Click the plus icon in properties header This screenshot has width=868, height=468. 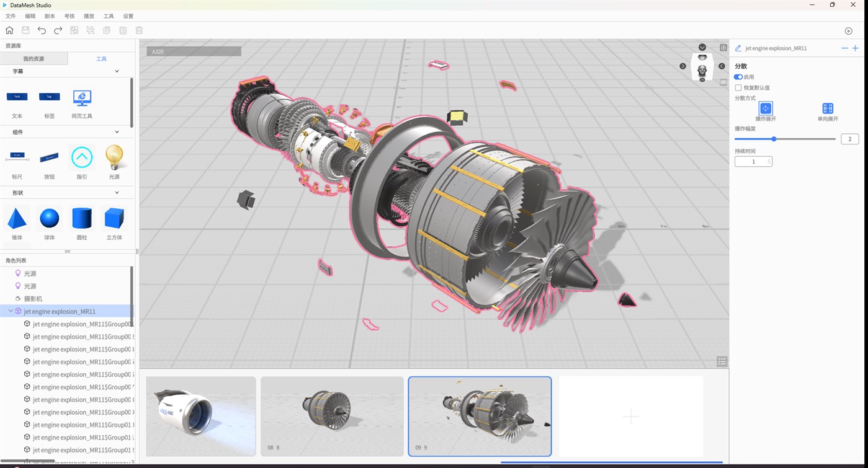(x=856, y=48)
